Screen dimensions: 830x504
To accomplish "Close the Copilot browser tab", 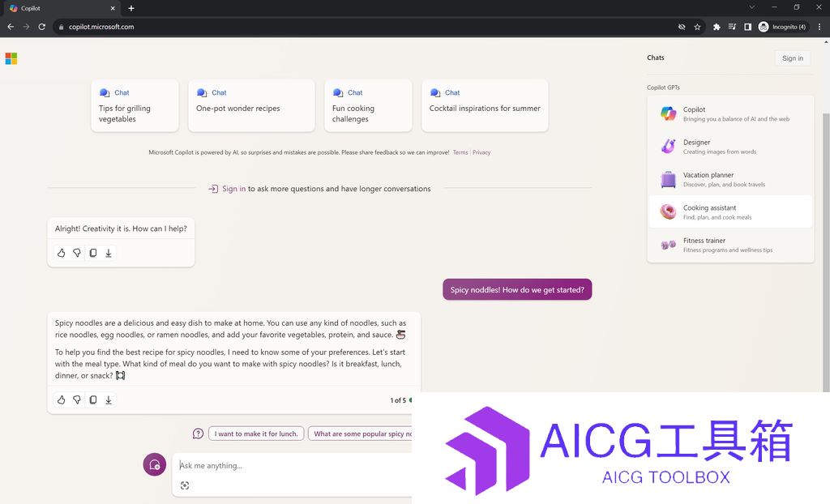I will click(113, 8).
